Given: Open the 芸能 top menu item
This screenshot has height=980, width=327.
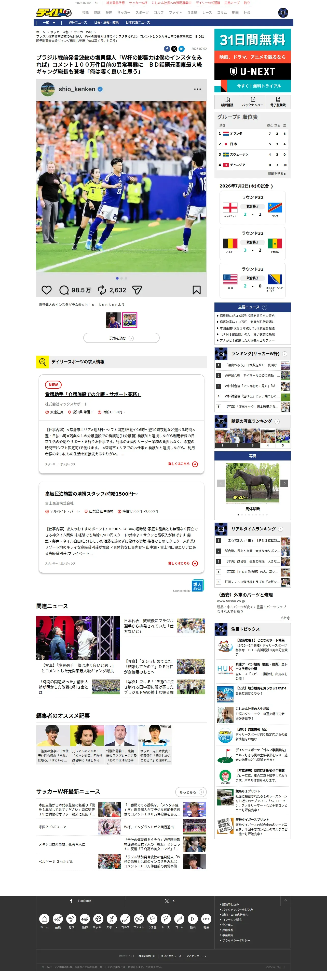Looking at the screenshot, I should pyautogui.click(x=85, y=12).
